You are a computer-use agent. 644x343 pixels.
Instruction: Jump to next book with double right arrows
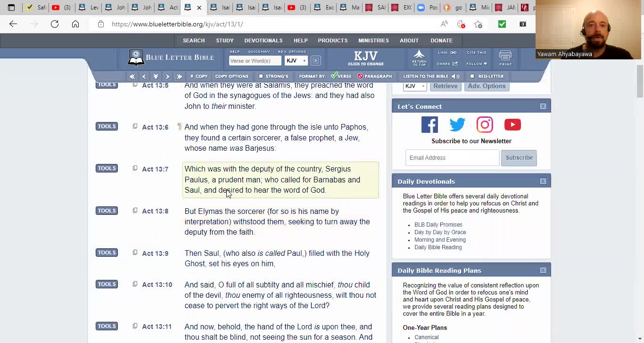(x=179, y=76)
